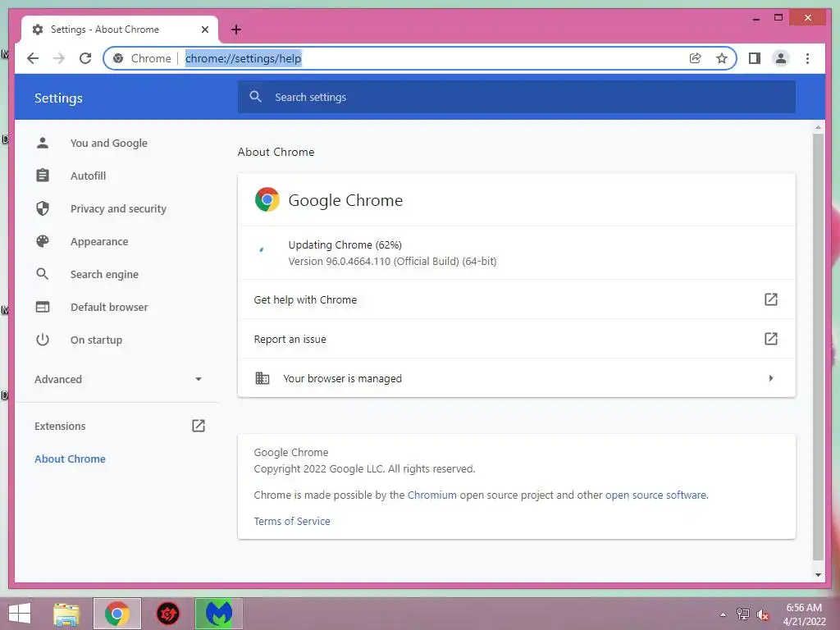Viewport: 840px width, 630px height.
Task: Click the chrome://settings/help address bar
Action: (x=419, y=58)
